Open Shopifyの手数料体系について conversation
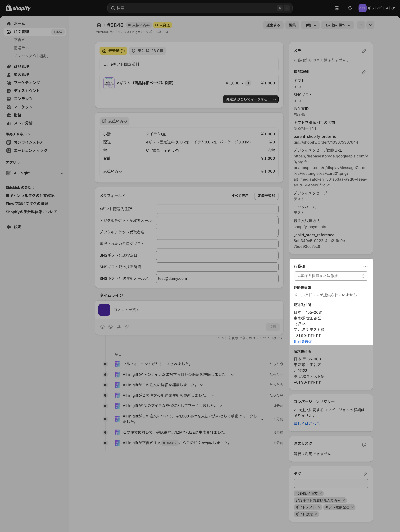This screenshot has width=400, height=532. [32, 212]
